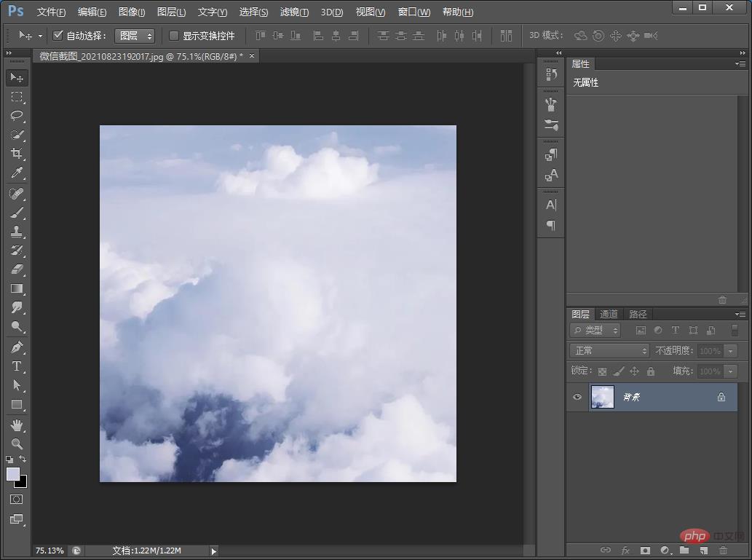Open the 图层 auto-select target dropdown
This screenshot has height=560, width=752.
click(135, 36)
